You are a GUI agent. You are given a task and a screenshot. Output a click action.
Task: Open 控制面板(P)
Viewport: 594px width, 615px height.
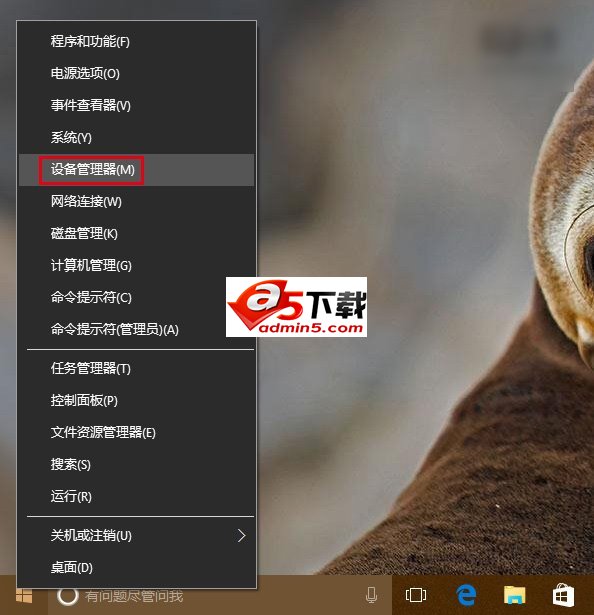click(137, 400)
